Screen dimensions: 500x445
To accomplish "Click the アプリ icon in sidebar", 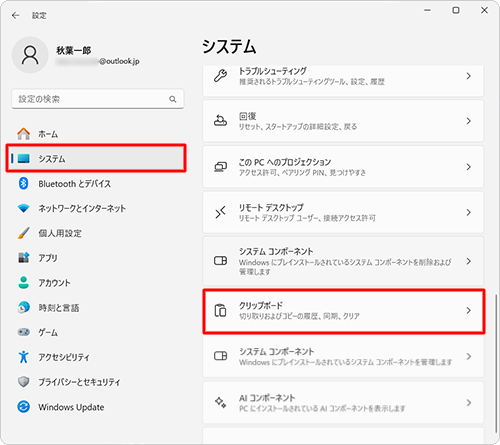I will click(24, 258).
